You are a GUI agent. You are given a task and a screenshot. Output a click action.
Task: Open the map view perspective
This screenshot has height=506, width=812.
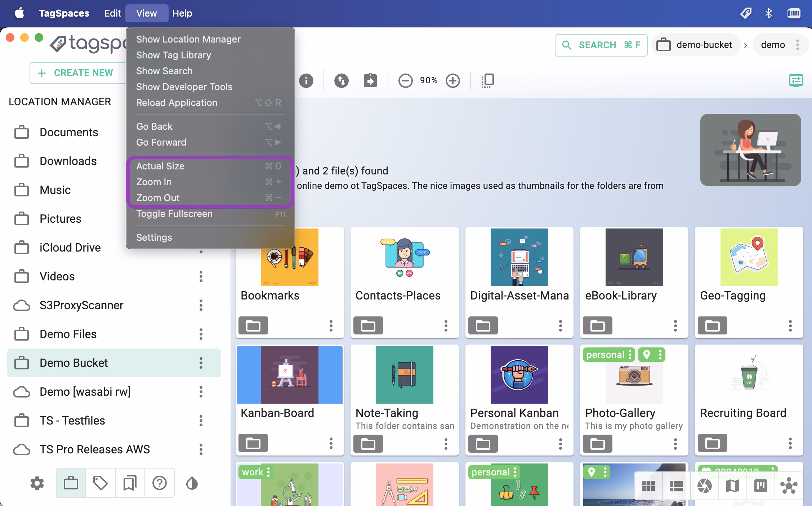point(732,485)
